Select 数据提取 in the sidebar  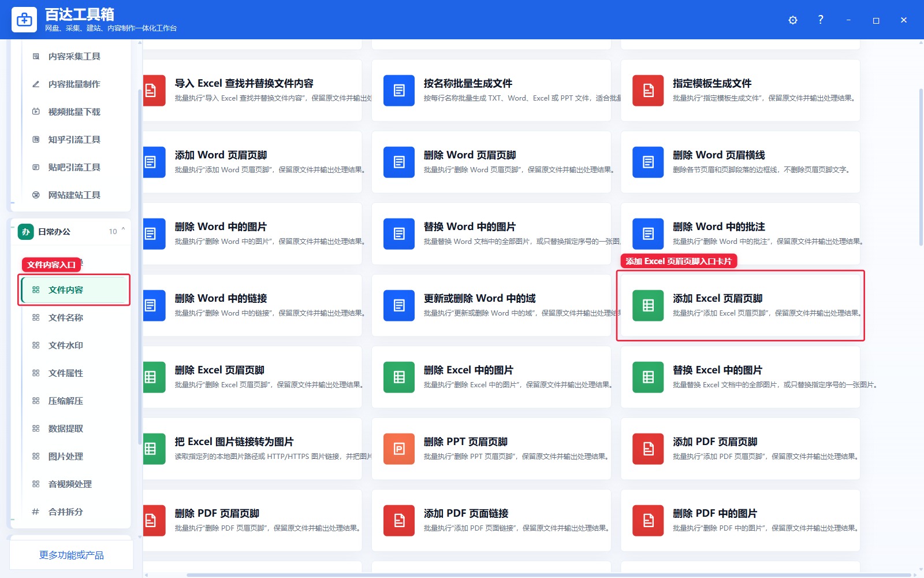[x=74, y=429]
